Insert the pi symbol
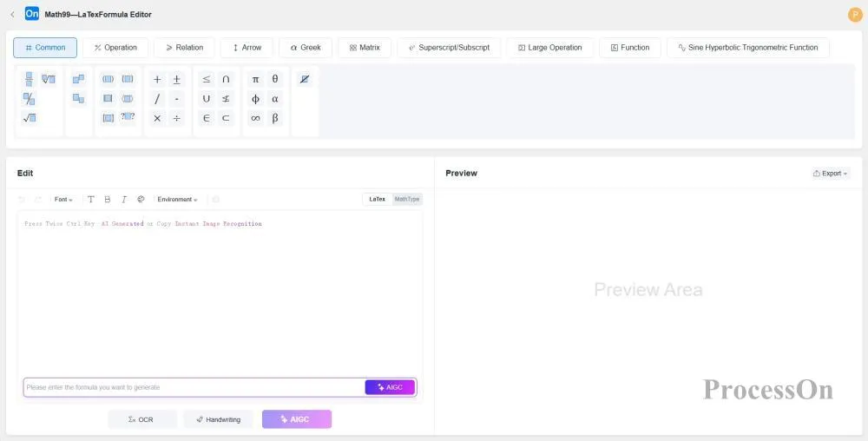 pyautogui.click(x=255, y=79)
